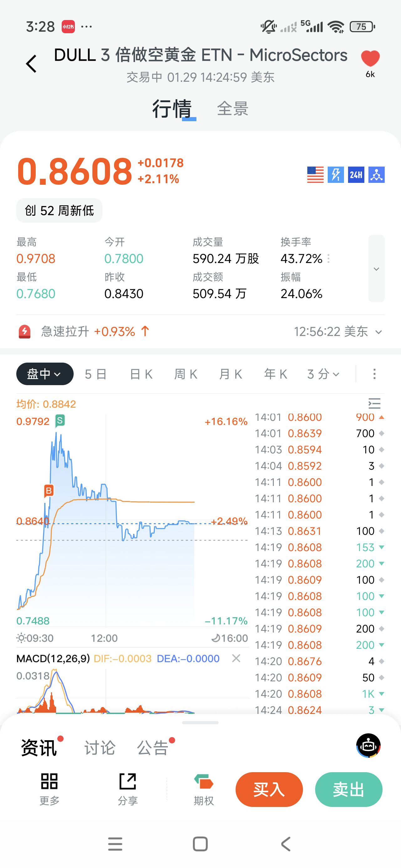The height and width of the screenshot is (868, 401).
Task: Open the 盘中 session dropdown
Action: (44, 374)
